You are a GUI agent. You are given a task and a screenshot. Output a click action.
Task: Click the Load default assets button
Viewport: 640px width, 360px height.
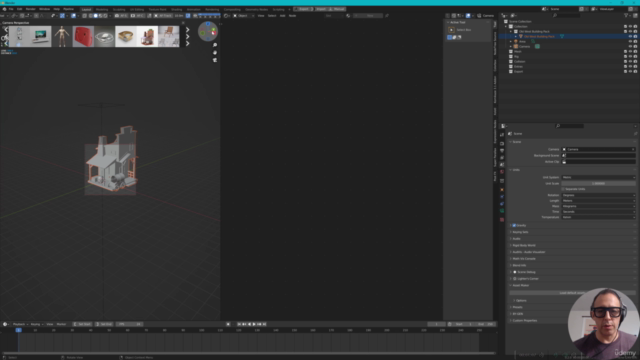click(572, 293)
